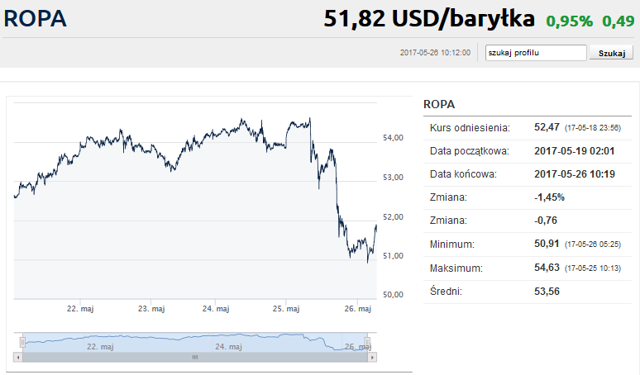
Task: Click the Szukaj button
Action: coord(611,53)
